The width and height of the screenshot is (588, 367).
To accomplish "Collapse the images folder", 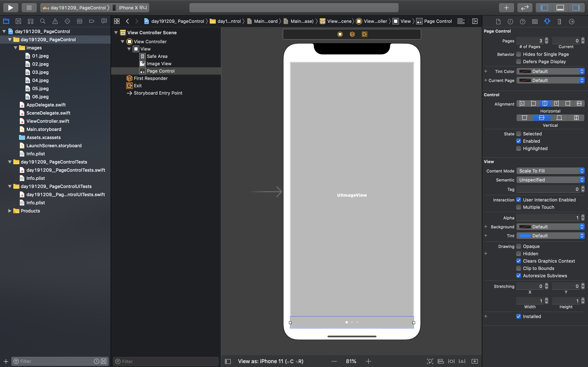I will [x=16, y=48].
